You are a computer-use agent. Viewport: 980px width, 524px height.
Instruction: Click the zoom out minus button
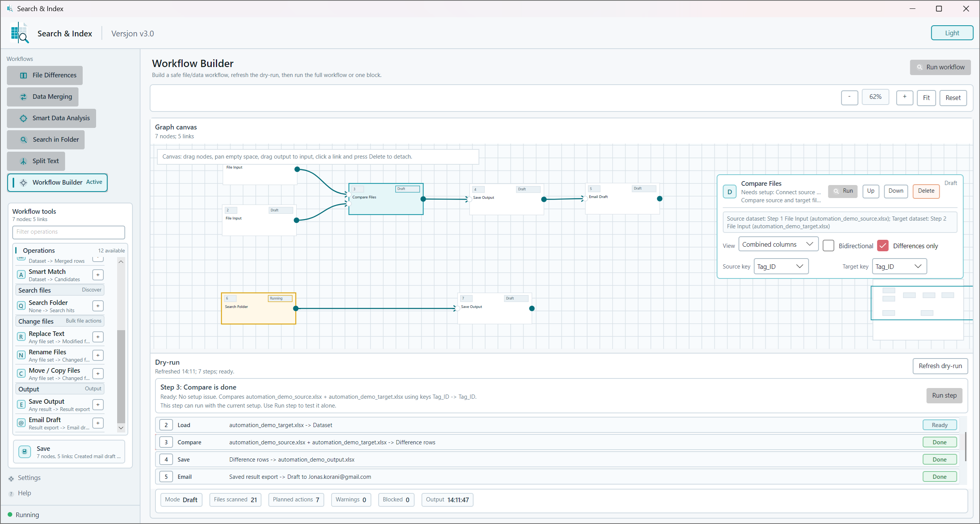click(x=849, y=98)
